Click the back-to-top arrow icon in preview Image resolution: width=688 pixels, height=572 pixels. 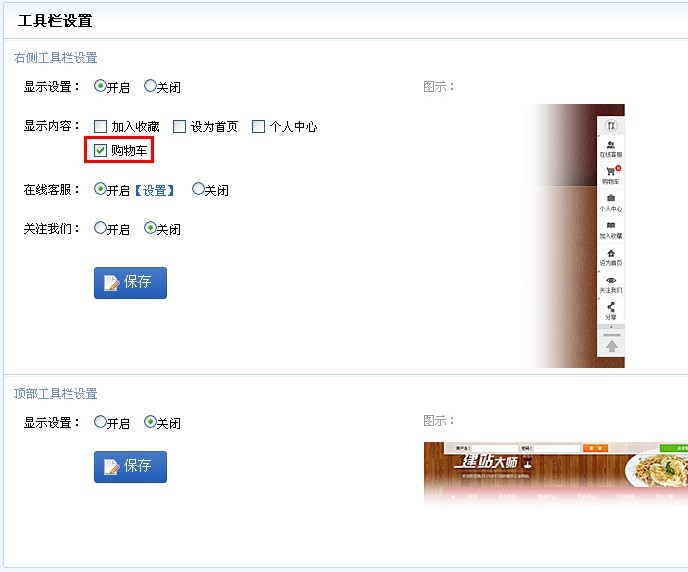[612, 347]
